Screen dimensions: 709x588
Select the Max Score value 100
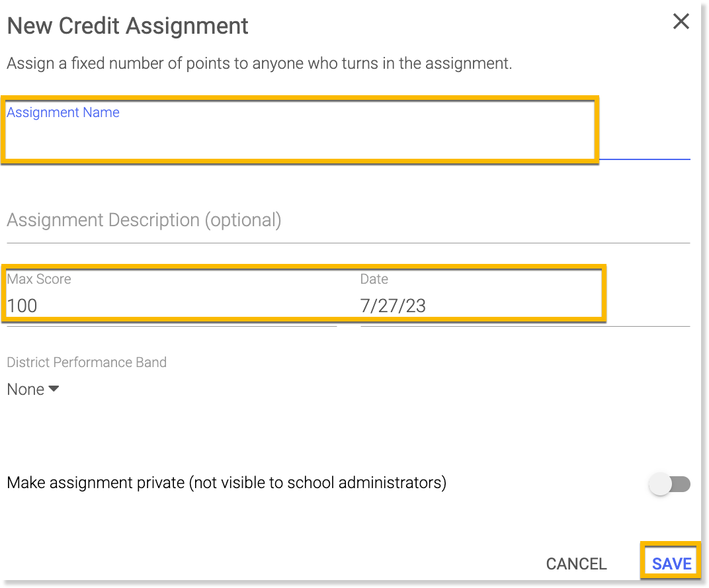[x=22, y=306]
